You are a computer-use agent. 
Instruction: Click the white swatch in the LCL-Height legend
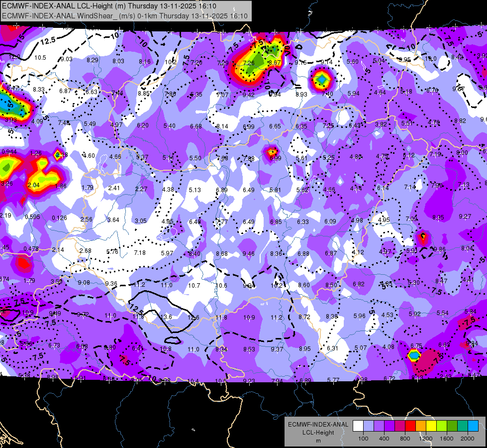click(358, 426)
